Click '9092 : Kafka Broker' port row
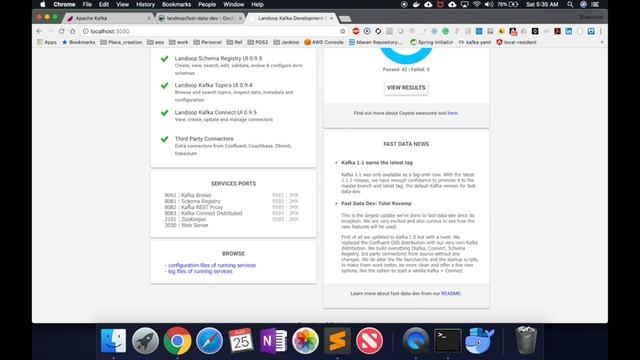This screenshot has width=640, height=360. (188, 196)
